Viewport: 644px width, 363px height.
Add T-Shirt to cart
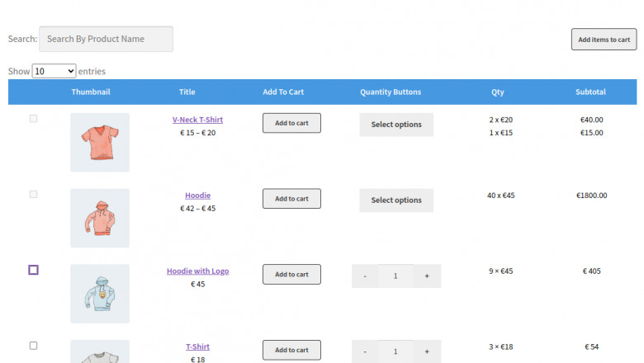pos(291,350)
